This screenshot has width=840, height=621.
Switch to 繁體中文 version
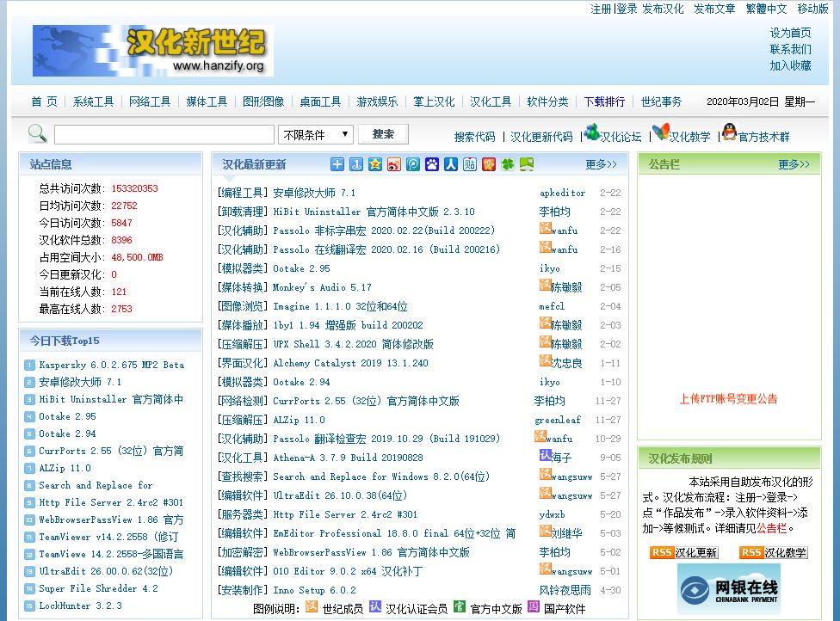[x=766, y=9]
